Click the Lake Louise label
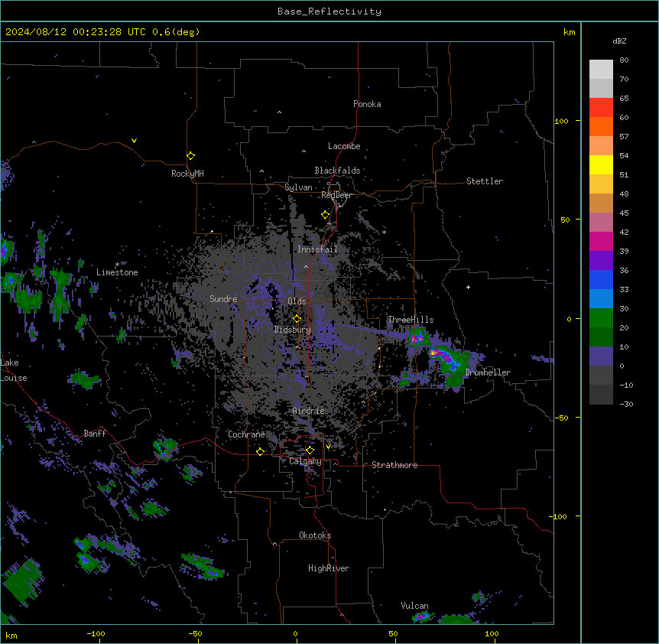The image size is (659, 644). point(14,370)
